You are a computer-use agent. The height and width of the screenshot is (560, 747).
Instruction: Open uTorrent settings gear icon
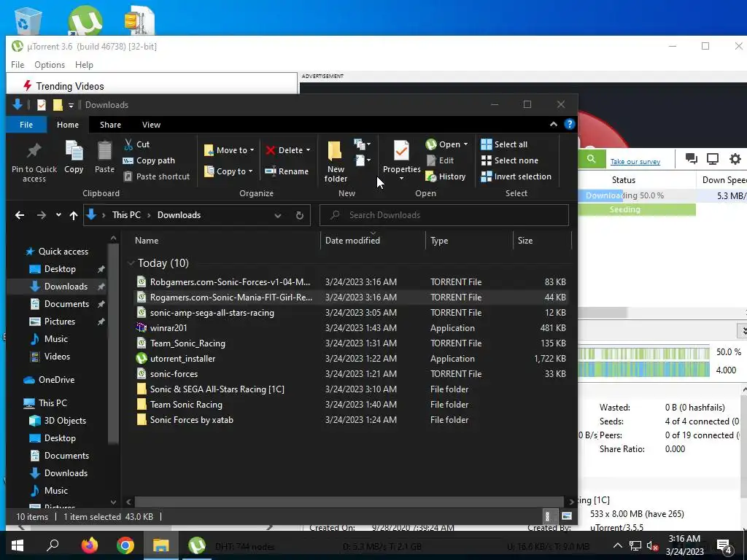(x=735, y=159)
